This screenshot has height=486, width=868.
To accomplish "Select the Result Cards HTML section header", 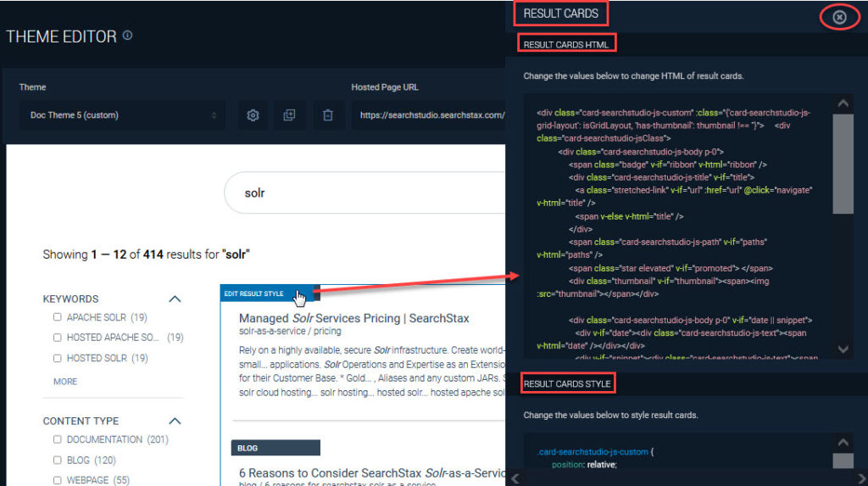I will tap(565, 44).
